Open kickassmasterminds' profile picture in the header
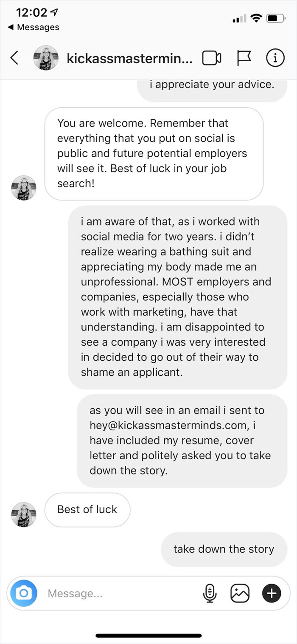 (46, 58)
